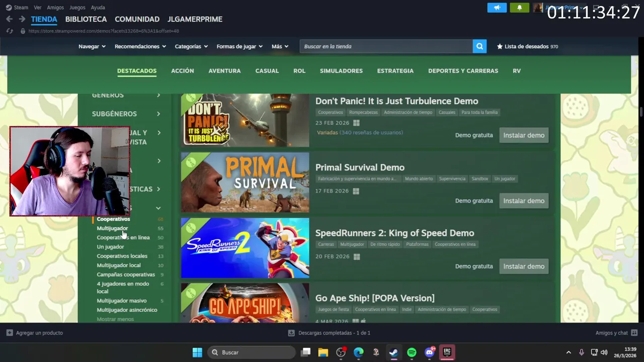Toggle the Un jugador filter
This screenshot has height=362, width=644.
point(110,247)
